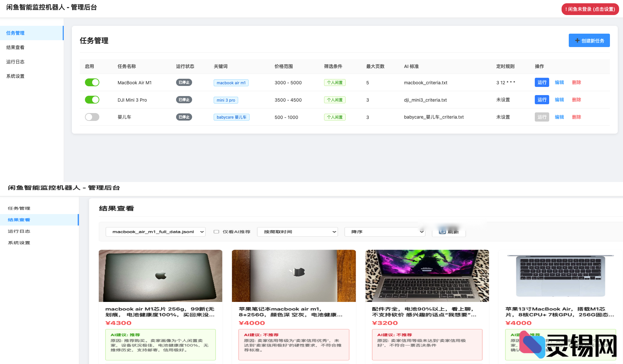
Task: Select 运行日志 in the sidebar
Action: point(15,61)
